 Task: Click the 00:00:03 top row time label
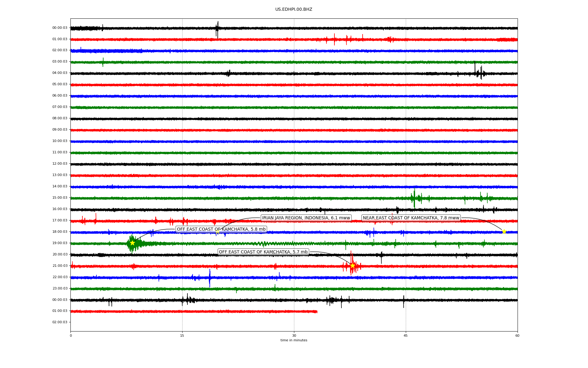(60, 28)
